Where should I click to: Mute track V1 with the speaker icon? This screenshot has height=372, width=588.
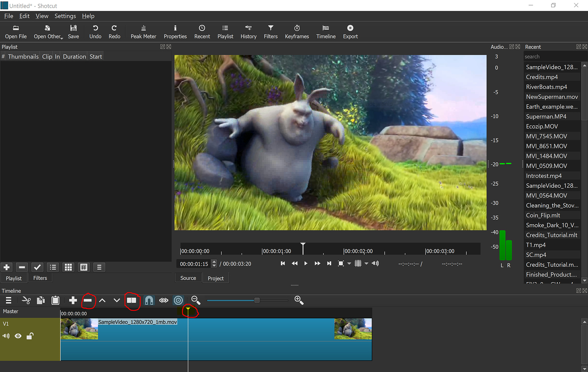click(6, 336)
